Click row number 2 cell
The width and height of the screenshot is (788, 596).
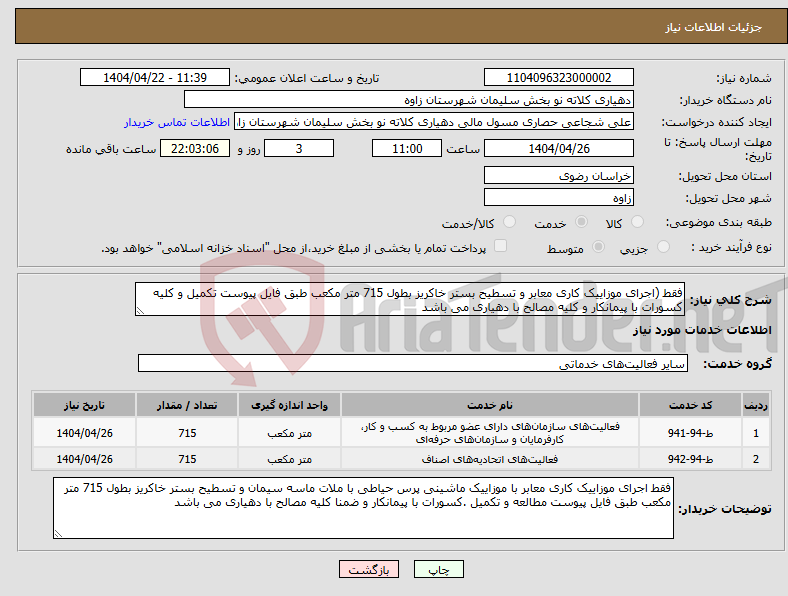756,459
